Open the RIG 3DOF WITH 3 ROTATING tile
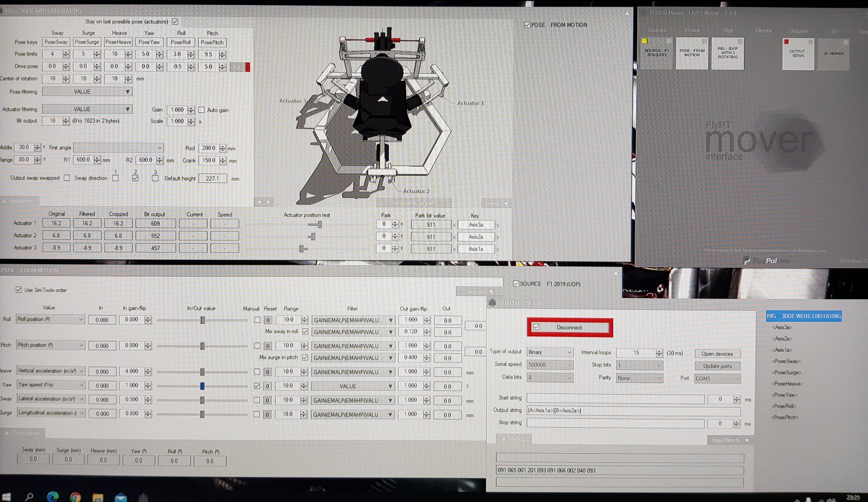 [x=727, y=53]
